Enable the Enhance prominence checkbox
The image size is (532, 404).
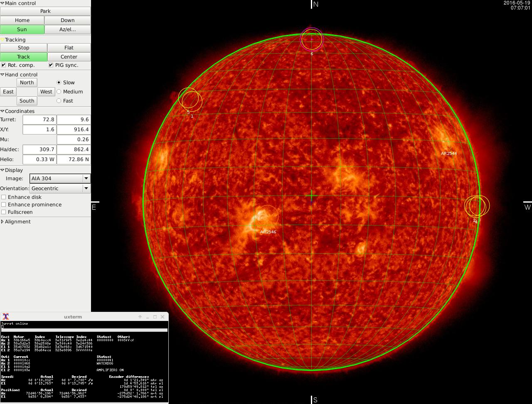point(4,205)
